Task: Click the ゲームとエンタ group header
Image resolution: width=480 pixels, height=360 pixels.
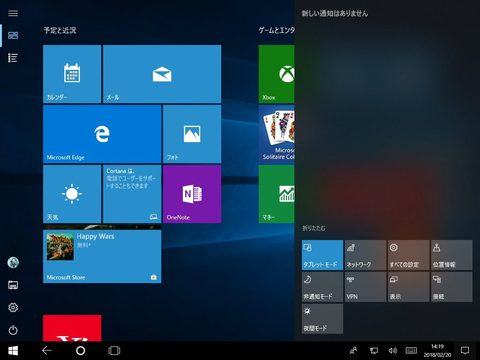Action: 276,30
